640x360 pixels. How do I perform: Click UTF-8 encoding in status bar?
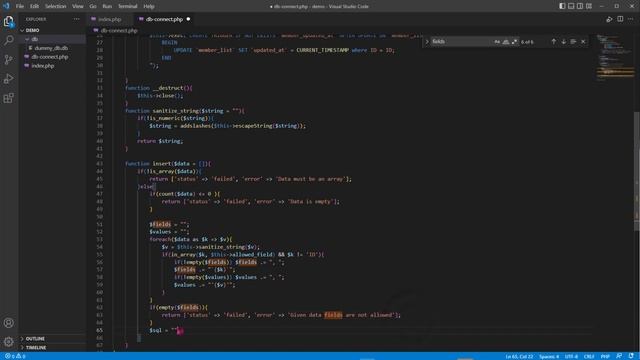(571, 356)
